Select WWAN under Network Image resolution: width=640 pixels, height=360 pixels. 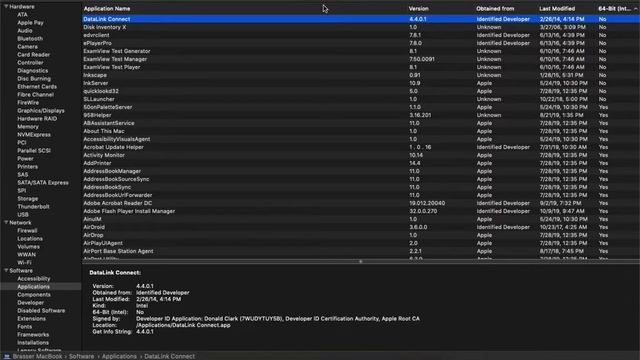[27, 255]
